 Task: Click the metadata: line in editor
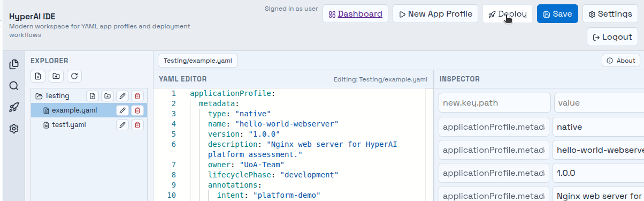pyautogui.click(x=219, y=103)
